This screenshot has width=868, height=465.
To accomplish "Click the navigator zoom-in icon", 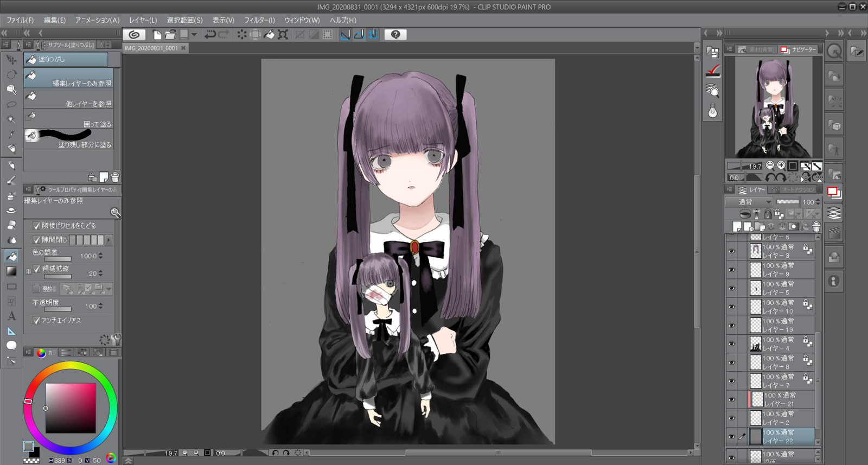I will [x=781, y=165].
